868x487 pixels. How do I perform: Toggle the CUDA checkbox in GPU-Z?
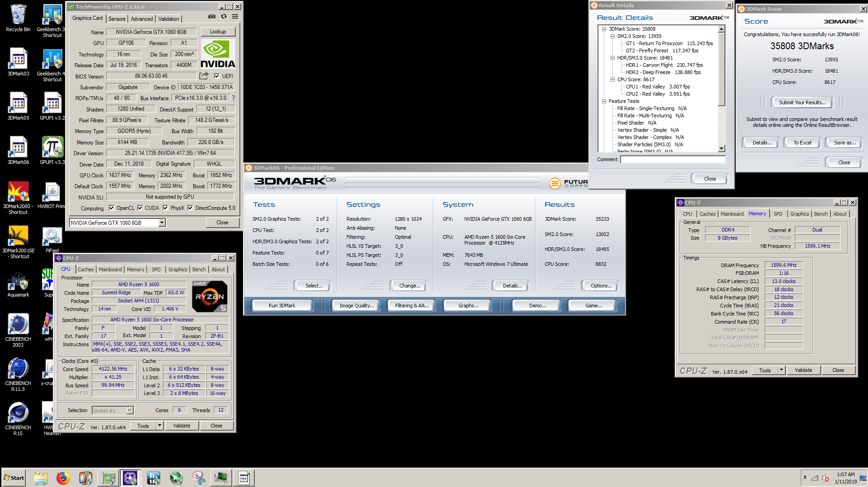(x=140, y=208)
